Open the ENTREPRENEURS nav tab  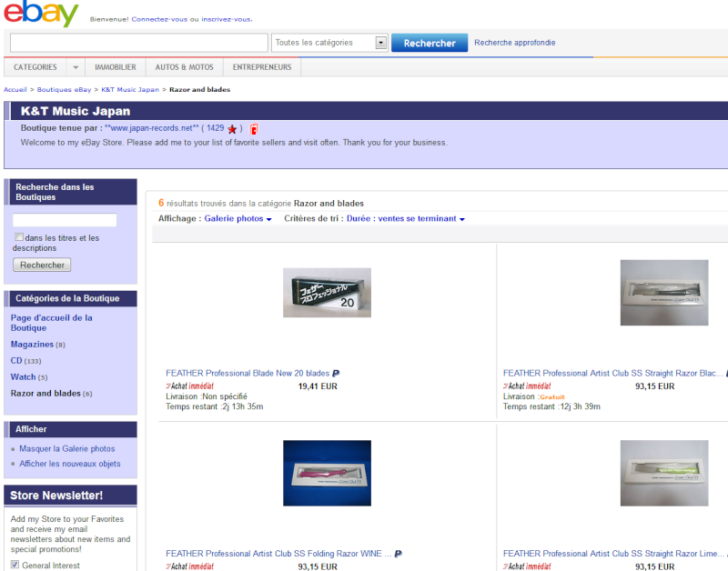click(x=262, y=67)
